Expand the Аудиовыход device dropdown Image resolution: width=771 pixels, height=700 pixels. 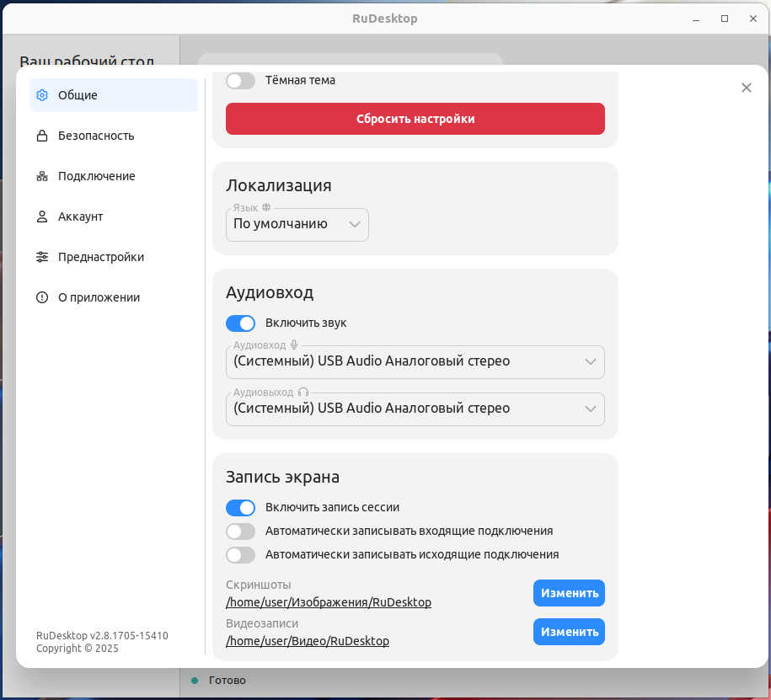coord(415,409)
